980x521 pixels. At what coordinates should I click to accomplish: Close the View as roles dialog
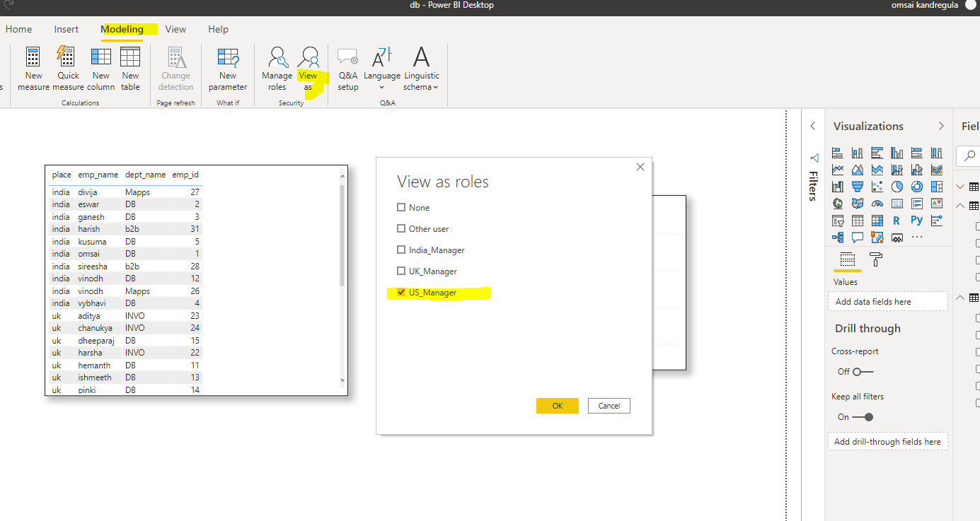coord(640,167)
